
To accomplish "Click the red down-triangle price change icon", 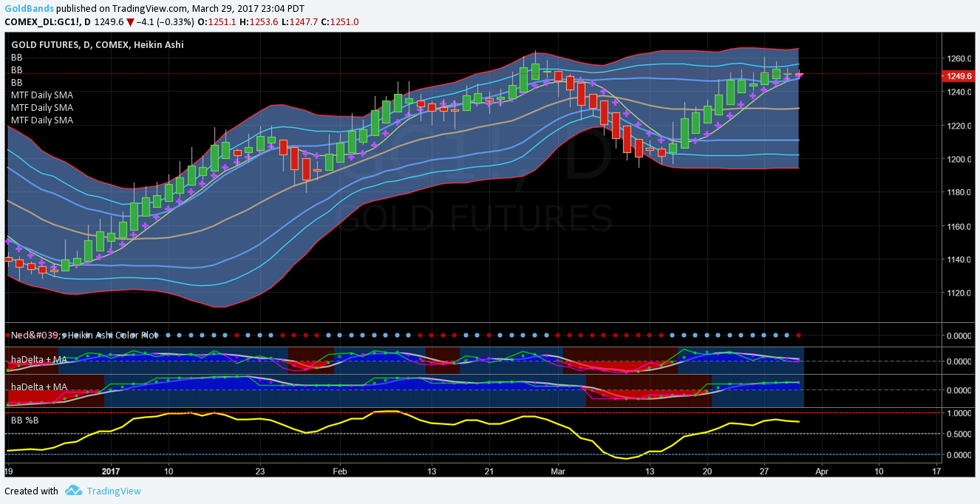I will pyautogui.click(x=130, y=22).
